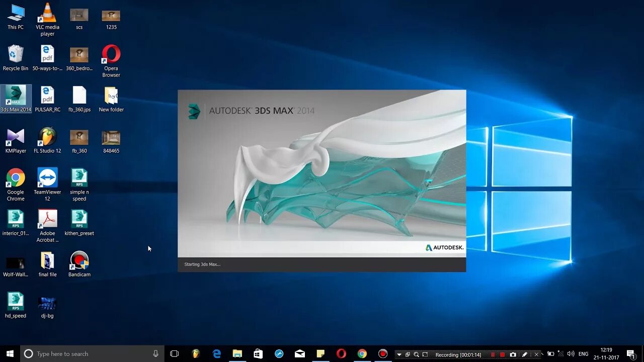
Task: Open Microsoft Store from the taskbar
Action: point(258,353)
